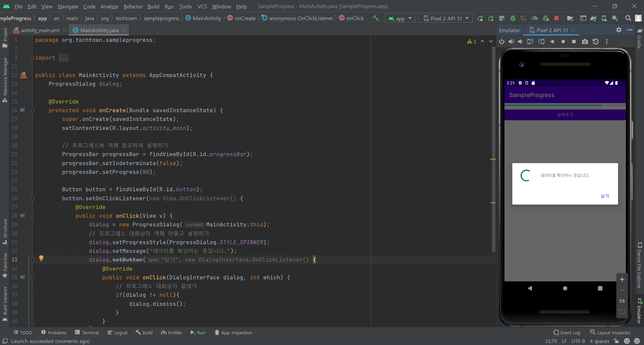Collapse the if block at line 37
This screenshot has height=345, width=644.
click(33, 295)
